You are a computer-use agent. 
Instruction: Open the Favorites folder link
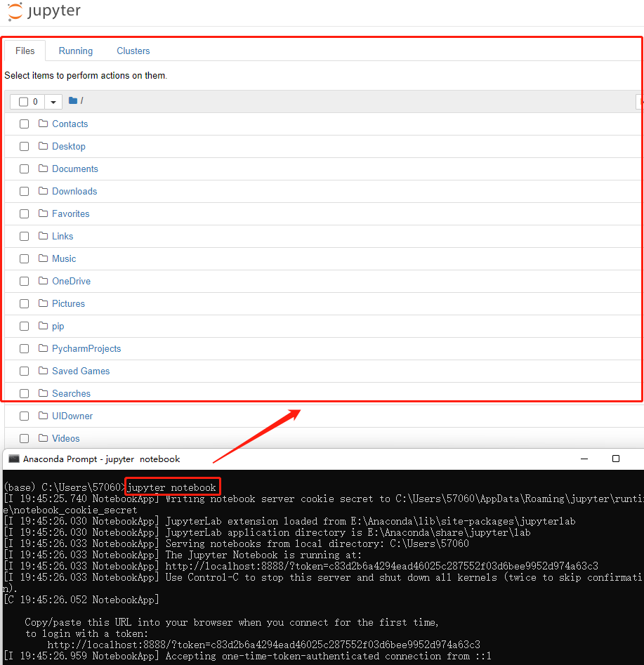(71, 213)
